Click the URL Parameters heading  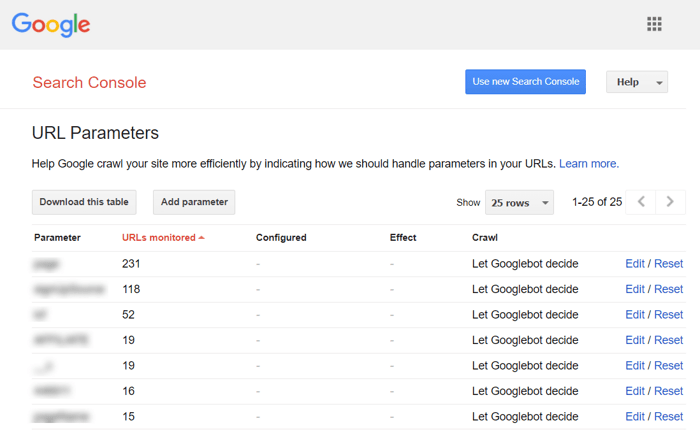pos(95,133)
